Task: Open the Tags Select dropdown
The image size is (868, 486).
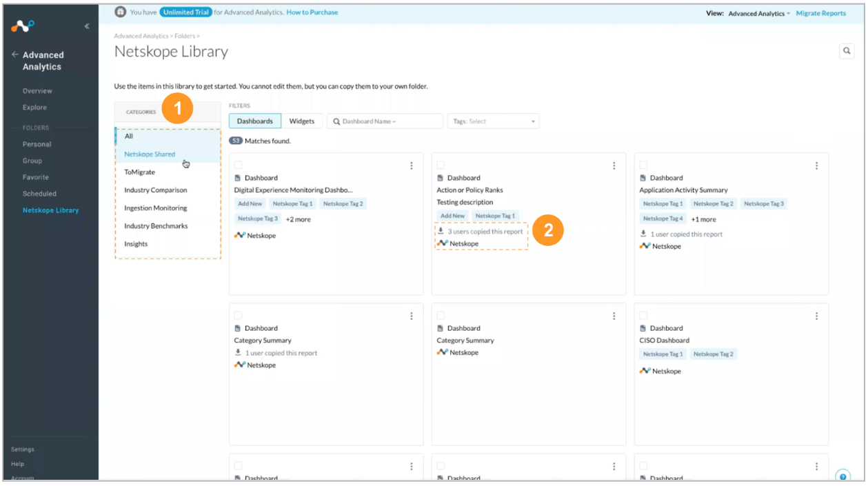Action: click(x=493, y=121)
